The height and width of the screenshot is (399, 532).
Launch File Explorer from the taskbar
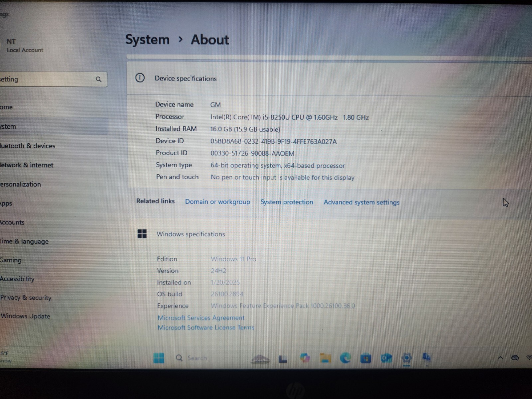pyautogui.click(x=325, y=358)
